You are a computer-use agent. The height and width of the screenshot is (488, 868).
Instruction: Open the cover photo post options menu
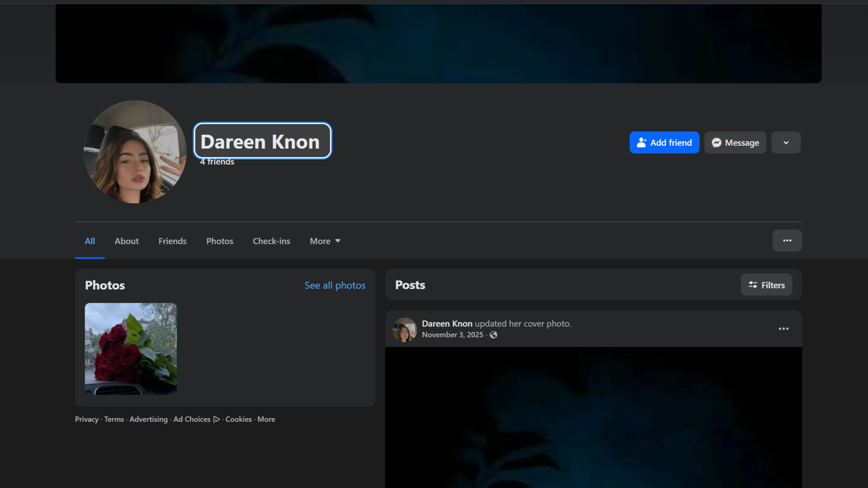(783, 329)
